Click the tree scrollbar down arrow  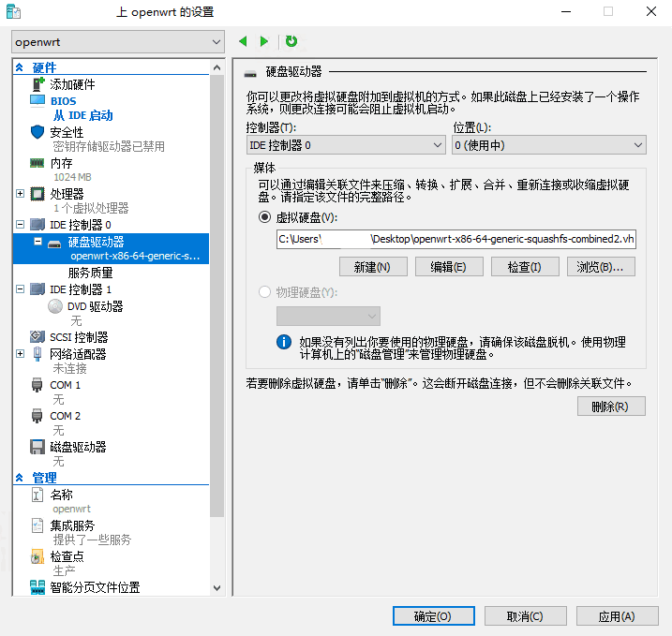(x=217, y=588)
